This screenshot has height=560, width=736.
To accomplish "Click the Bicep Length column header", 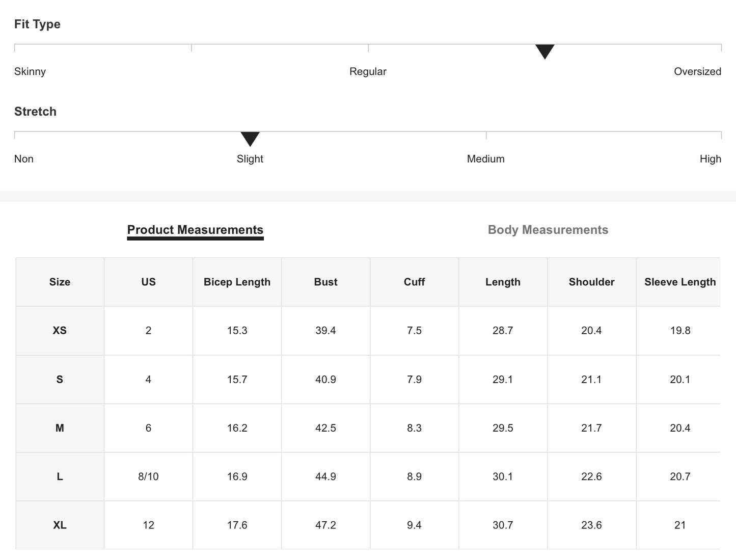I will pos(237,282).
